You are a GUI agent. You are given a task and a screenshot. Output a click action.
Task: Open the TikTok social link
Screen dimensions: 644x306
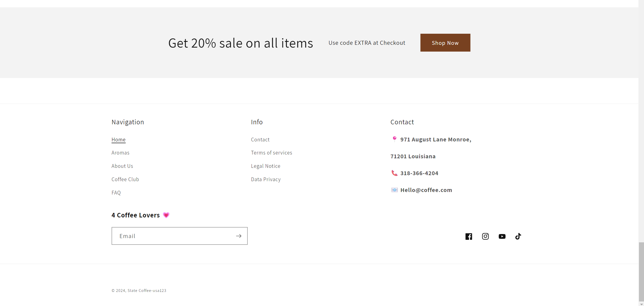pyautogui.click(x=518, y=236)
